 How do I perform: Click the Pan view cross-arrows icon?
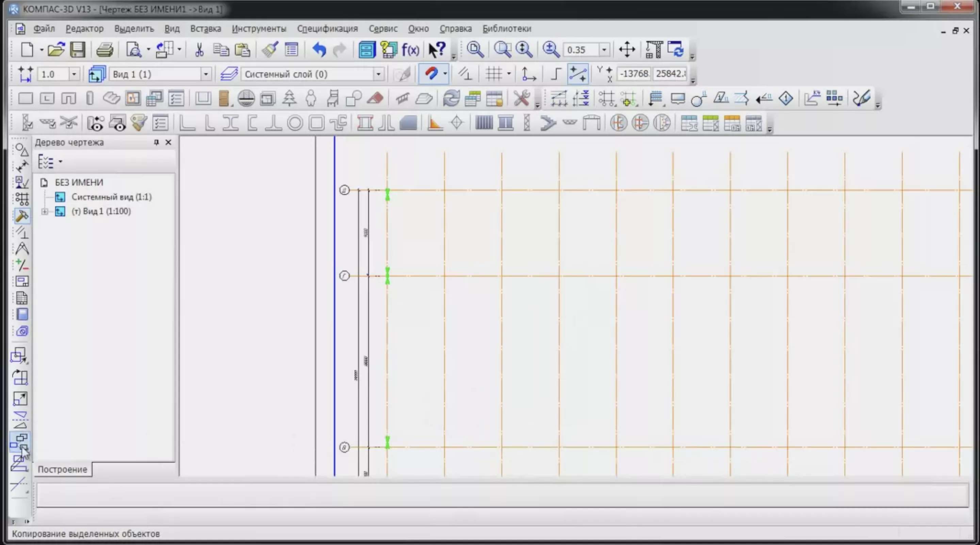(626, 50)
